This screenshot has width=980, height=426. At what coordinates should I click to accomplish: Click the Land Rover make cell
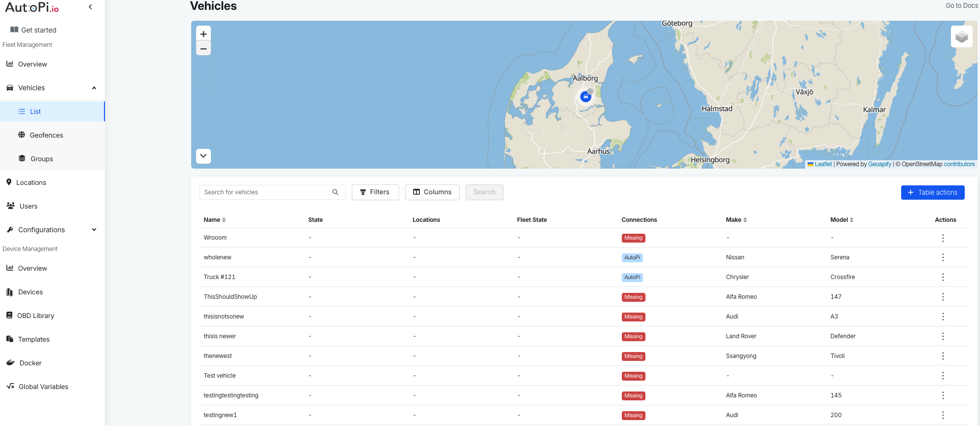coord(741,336)
